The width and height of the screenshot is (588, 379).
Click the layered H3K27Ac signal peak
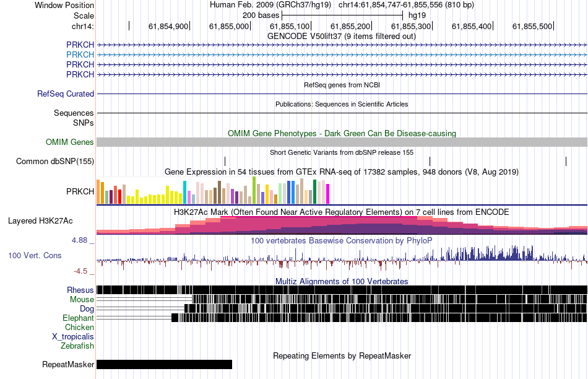319,225
